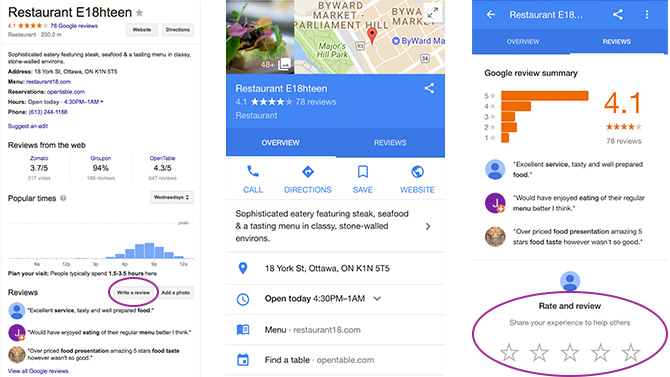Click the brown avatar beside Over priced review
Screen dimensions: 670x377
tap(495, 236)
